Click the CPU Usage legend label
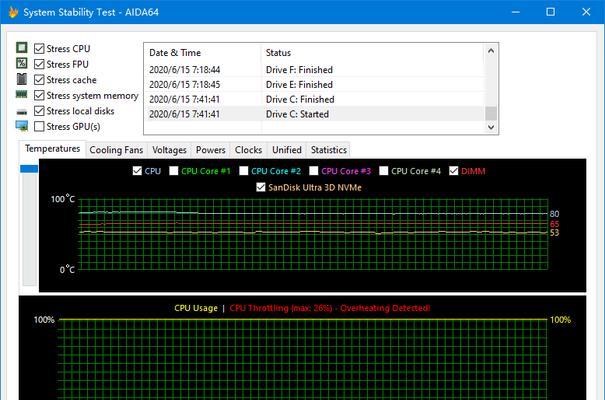 [x=196, y=308]
